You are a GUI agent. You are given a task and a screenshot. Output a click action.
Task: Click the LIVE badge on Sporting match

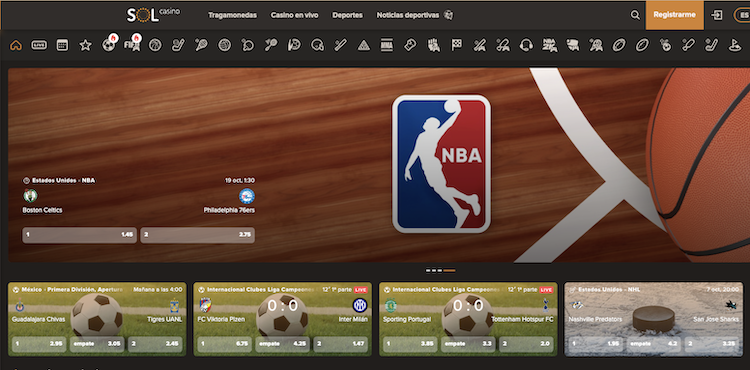(x=546, y=290)
